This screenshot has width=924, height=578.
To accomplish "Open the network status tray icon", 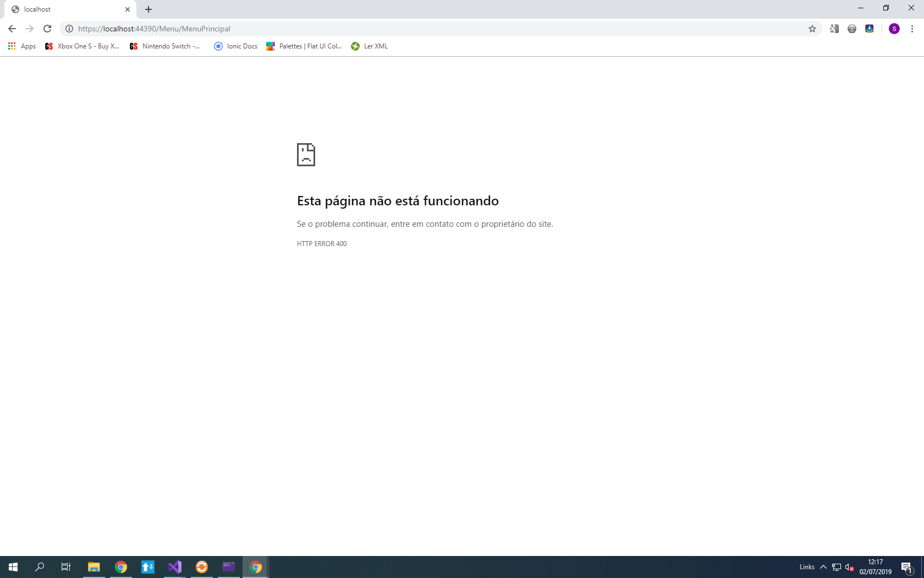I will (x=837, y=567).
